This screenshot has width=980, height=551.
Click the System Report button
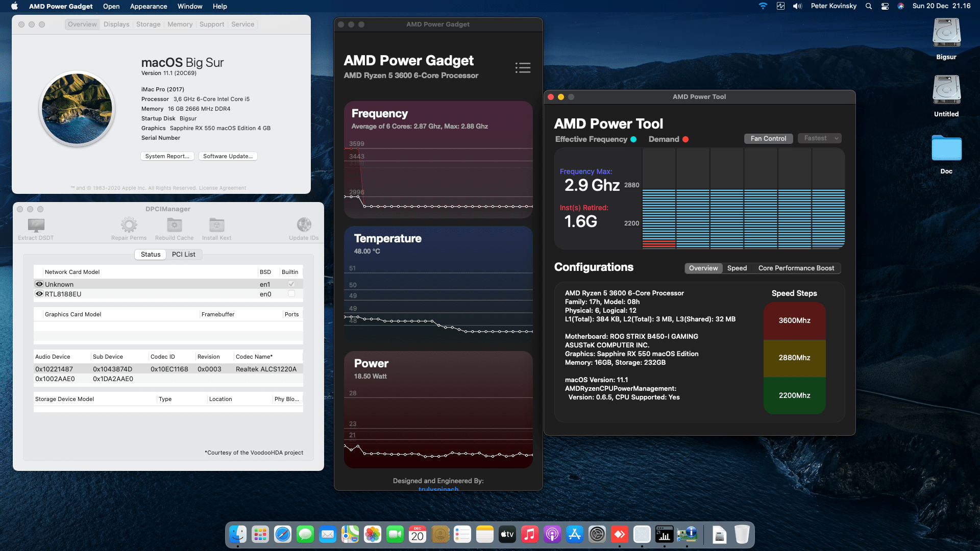(x=167, y=157)
